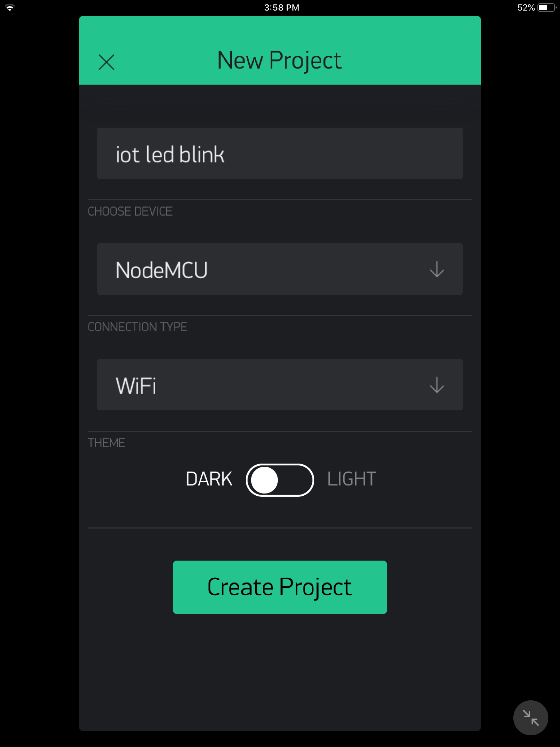This screenshot has width=560, height=747.
Task: Open the WiFi connection type dropdown
Action: tap(280, 385)
